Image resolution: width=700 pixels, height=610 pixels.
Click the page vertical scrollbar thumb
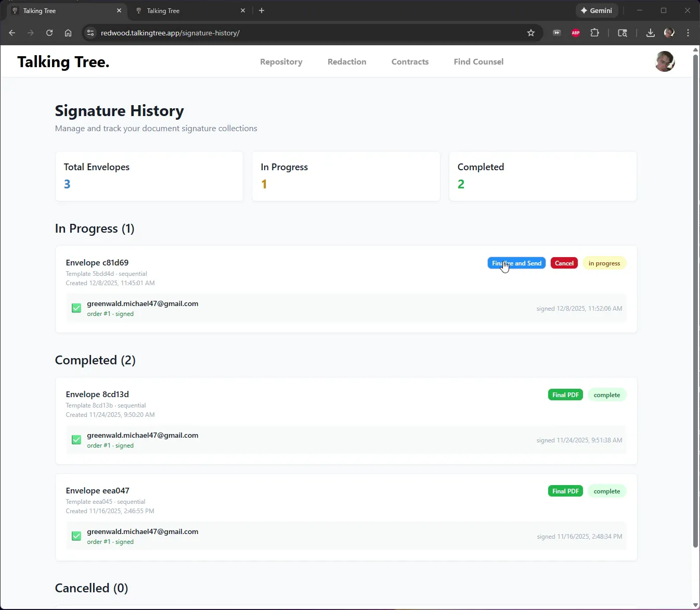pyautogui.click(x=695, y=301)
